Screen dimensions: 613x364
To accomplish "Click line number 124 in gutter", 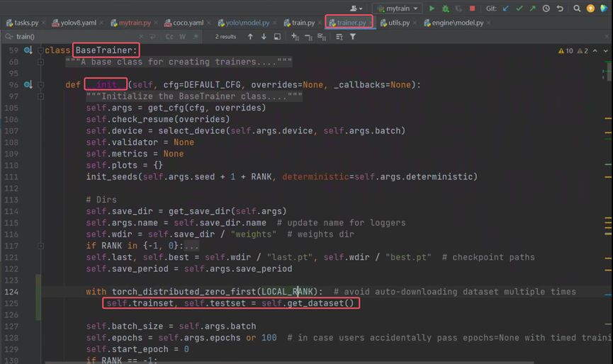I will 11,292.
